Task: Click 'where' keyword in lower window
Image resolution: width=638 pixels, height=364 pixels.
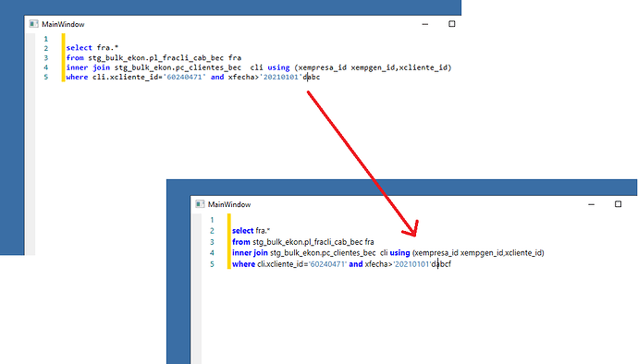Action: click(x=243, y=264)
